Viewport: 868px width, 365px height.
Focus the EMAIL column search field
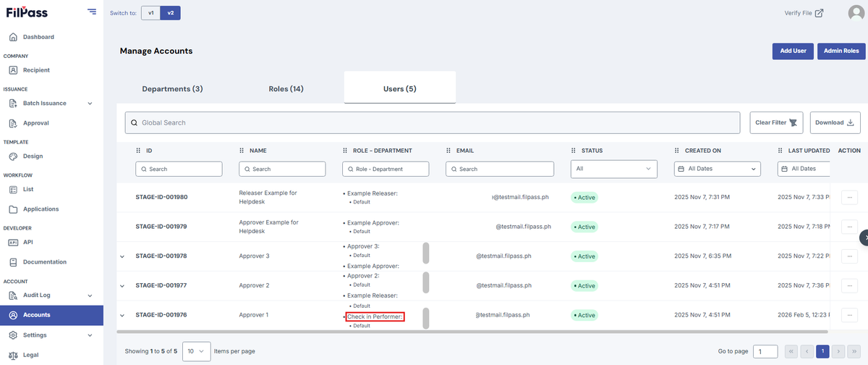click(500, 169)
